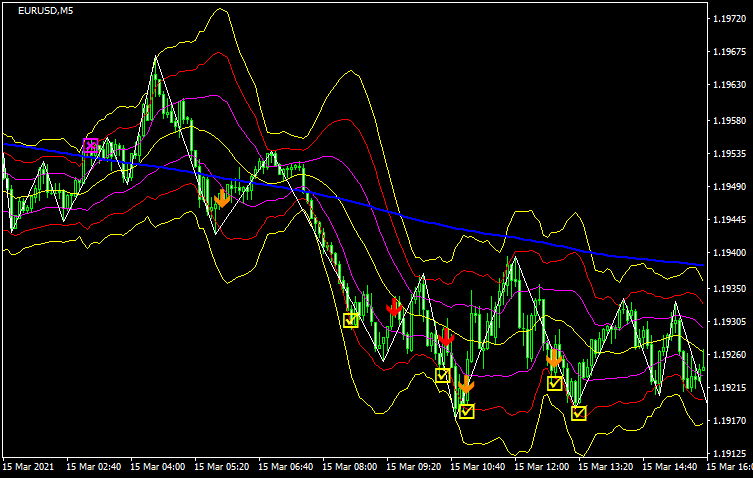Click the 15 Mar 12:00 time label
Image resolution: width=753 pixels, height=478 pixels.
[x=542, y=466]
